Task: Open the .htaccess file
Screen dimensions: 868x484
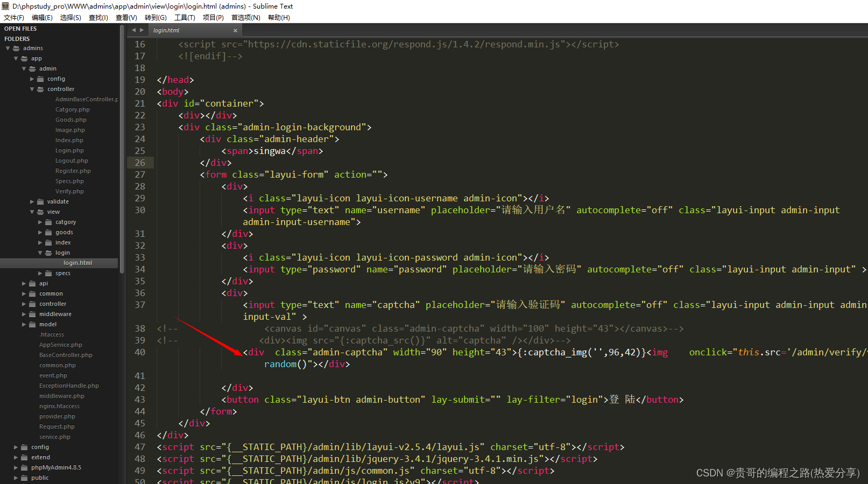Action: point(52,334)
